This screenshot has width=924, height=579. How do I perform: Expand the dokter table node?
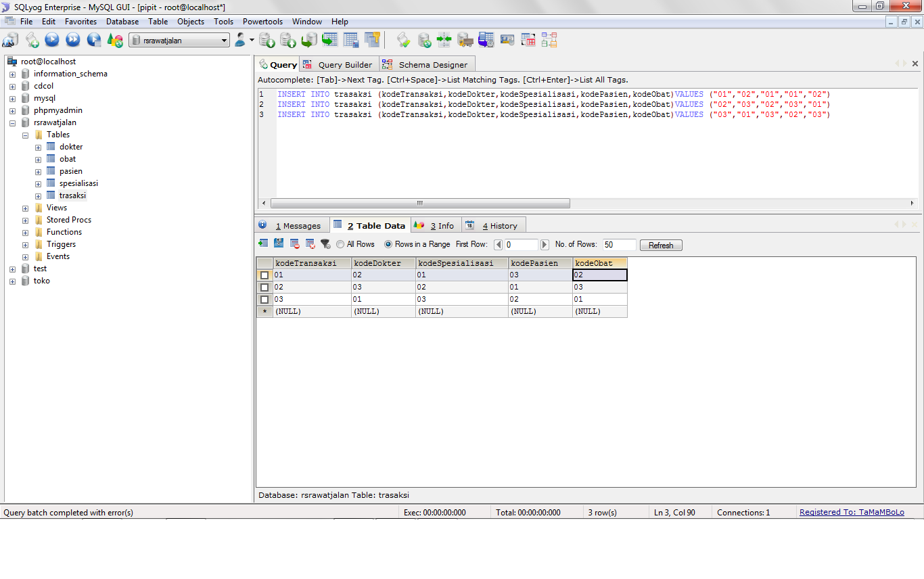(x=38, y=147)
